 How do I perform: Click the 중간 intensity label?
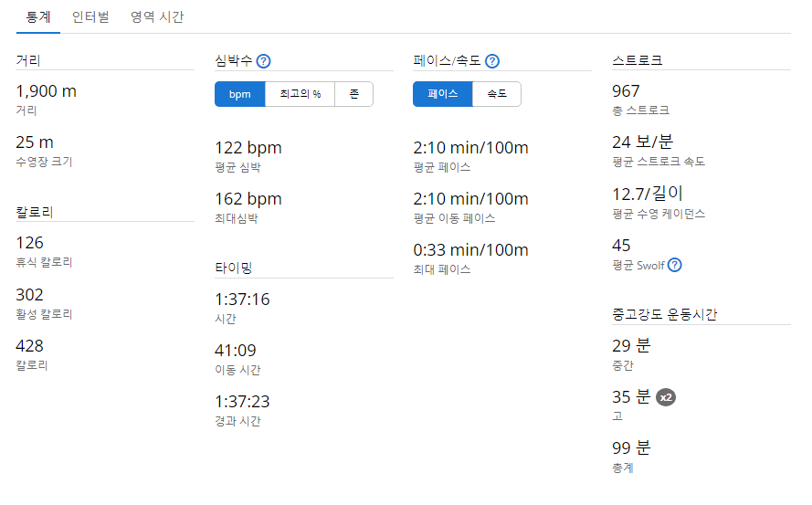click(623, 365)
